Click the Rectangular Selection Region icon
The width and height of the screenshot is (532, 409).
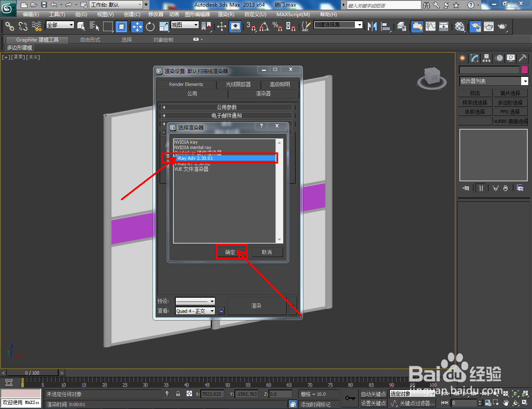pyautogui.click(x=108, y=27)
